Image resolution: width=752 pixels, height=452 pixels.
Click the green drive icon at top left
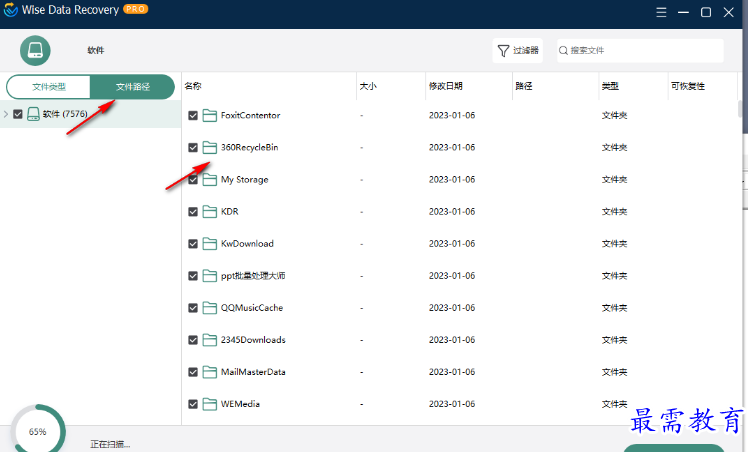35,50
